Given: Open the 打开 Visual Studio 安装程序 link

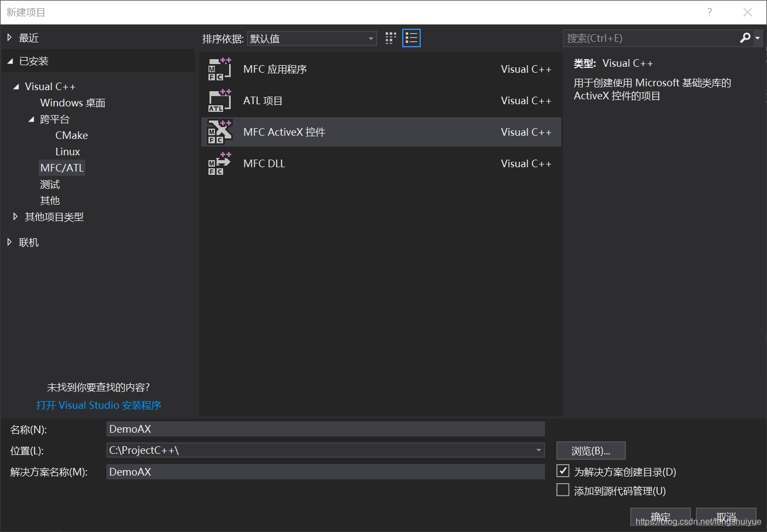Looking at the screenshot, I should click(x=99, y=405).
